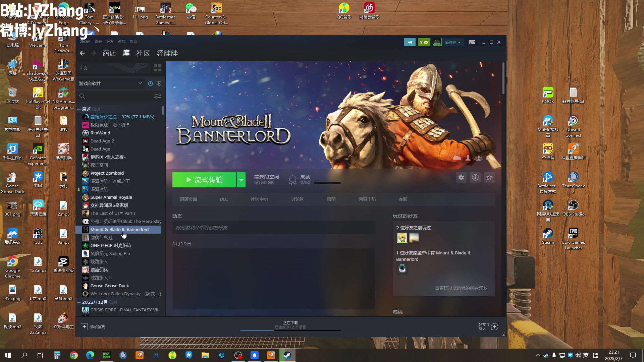Open downloads status at bottom bar
This screenshot has width=644, height=362.
(290, 325)
